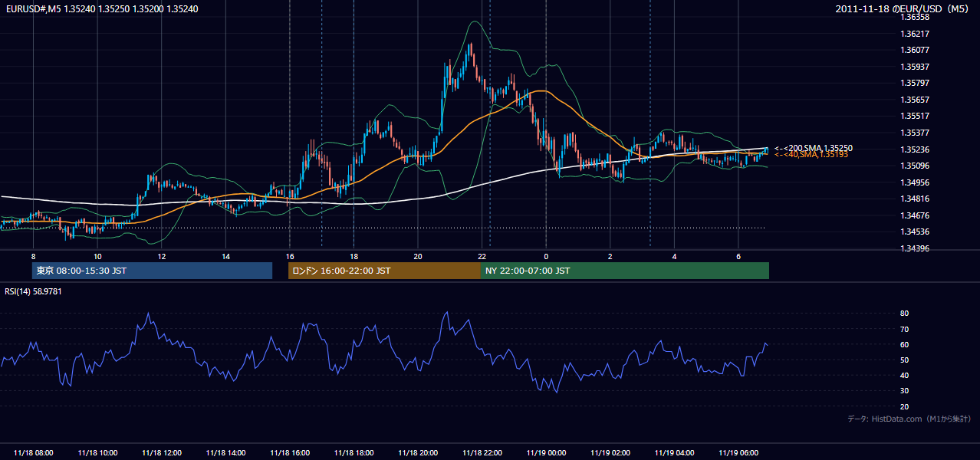Click the RSI scale value 40

[905, 375]
